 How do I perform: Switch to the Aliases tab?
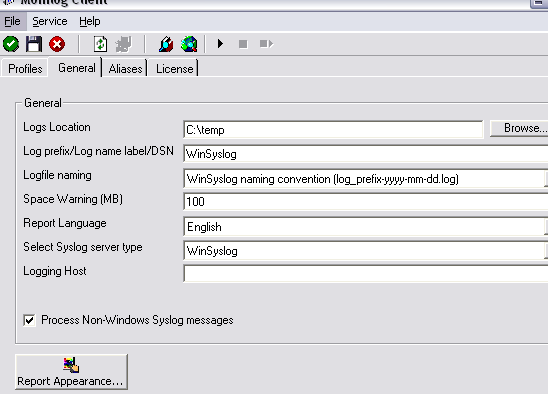pyautogui.click(x=125, y=69)
